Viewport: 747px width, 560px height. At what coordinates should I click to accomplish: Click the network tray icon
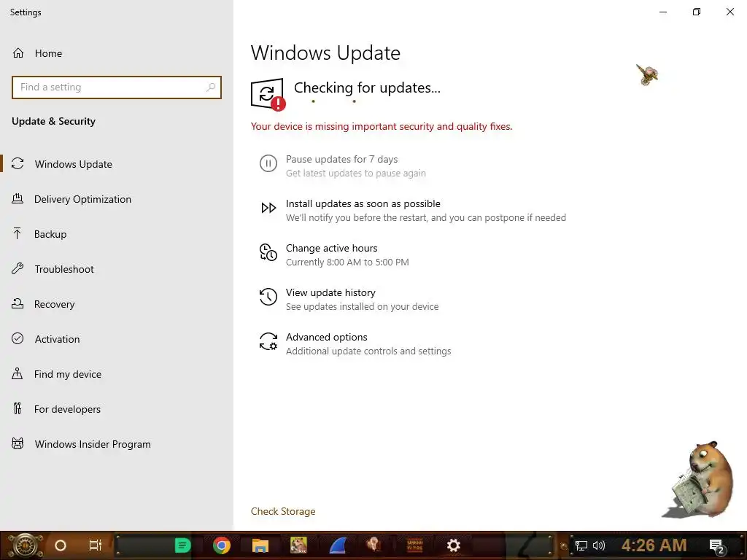581,545
